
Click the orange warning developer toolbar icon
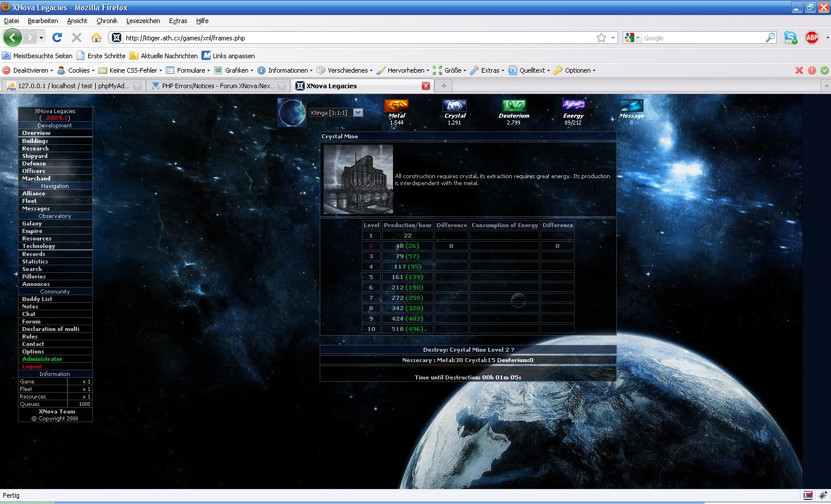tap(812, 70)
